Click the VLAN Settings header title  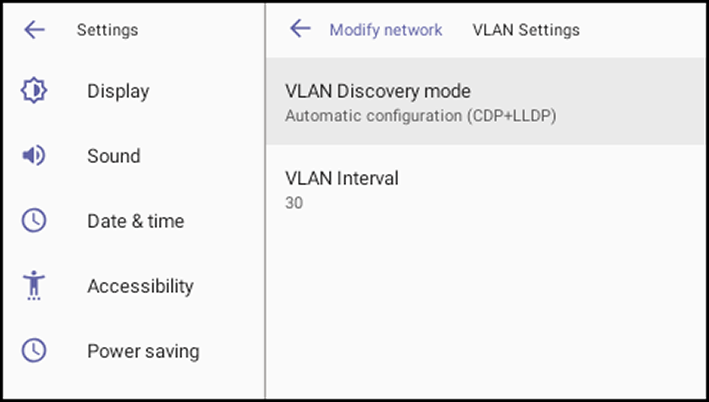[x=526, y=30]
